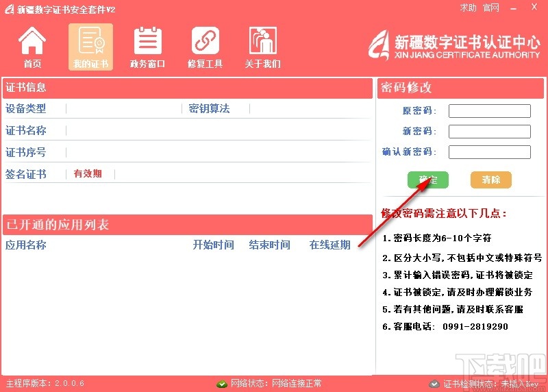548x392 pixels.
Task: Click the 证书信息 section header
Action: (x=188, y=88)
